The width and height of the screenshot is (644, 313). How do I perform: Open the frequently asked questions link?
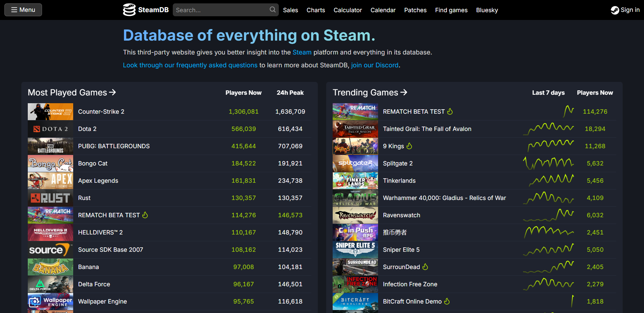(190, 65)
